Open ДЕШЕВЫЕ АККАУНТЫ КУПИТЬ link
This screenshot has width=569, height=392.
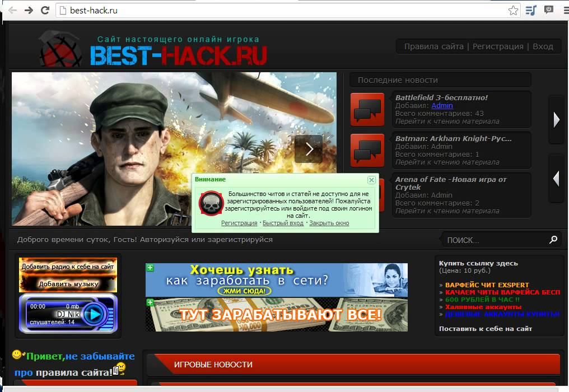point(502,314)
